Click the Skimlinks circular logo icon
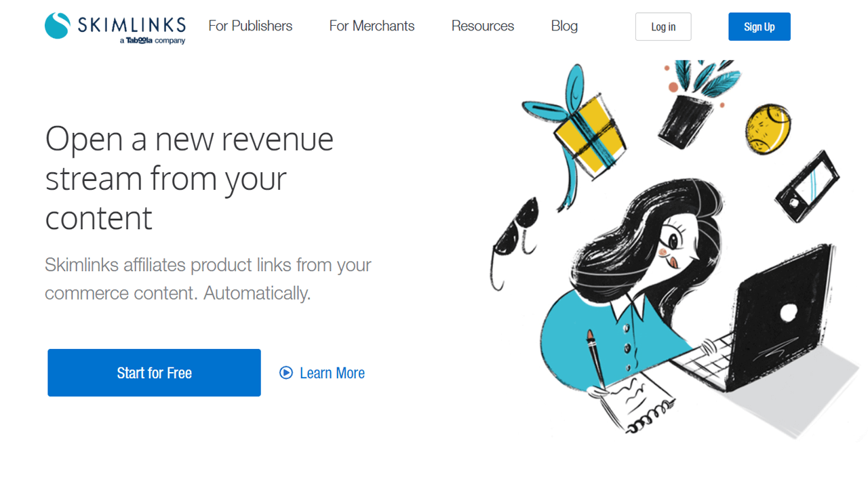This screenshot has height=488, width=868. (58, 26)
